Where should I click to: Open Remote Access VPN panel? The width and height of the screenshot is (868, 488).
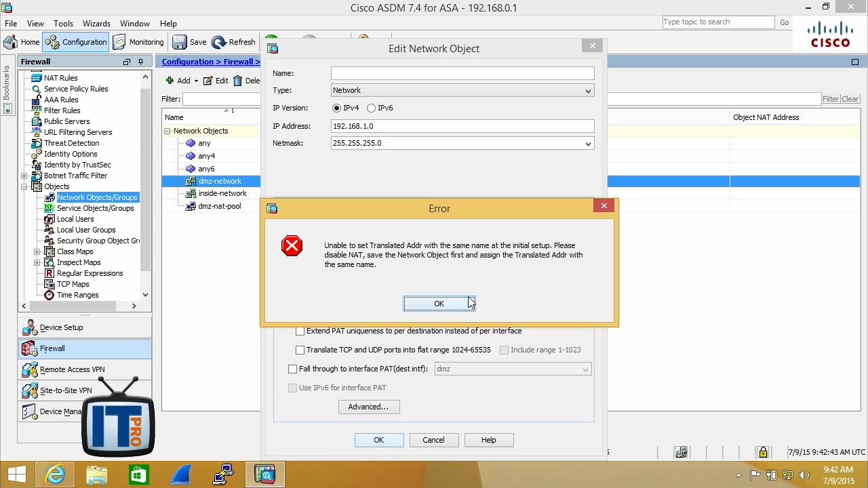85,369
